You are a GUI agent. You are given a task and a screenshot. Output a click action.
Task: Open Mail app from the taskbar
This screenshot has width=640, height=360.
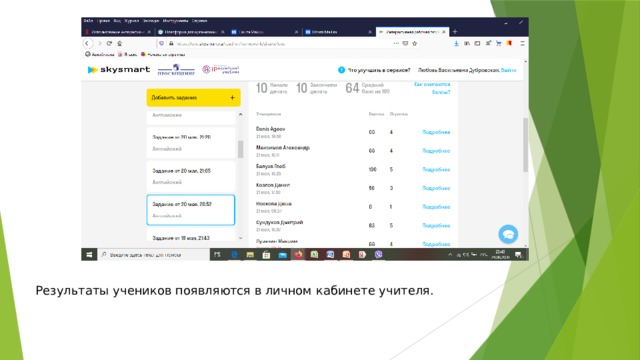[x=282, y=255]
